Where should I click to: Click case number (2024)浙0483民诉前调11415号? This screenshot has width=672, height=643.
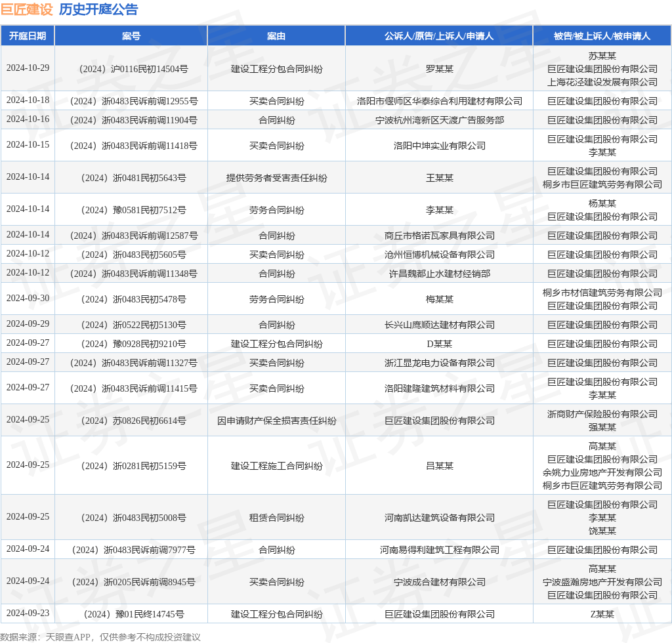pyautogui.click(x=134, y=389)
